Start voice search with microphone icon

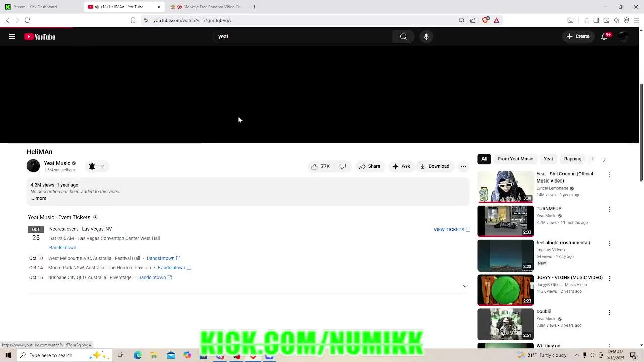pyautogui.click(x=426, y=37)
